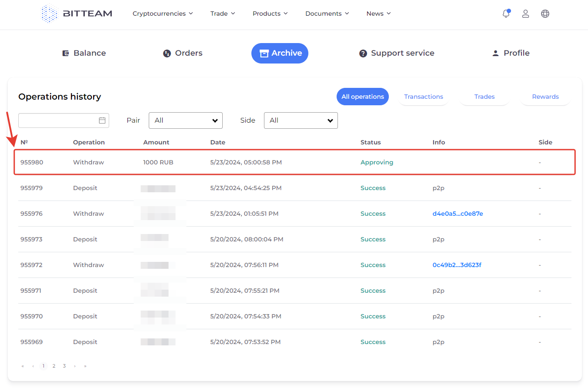This screenshot has height=388, width=588.
Task: Click the Operation column header
Action: point(89,142)
